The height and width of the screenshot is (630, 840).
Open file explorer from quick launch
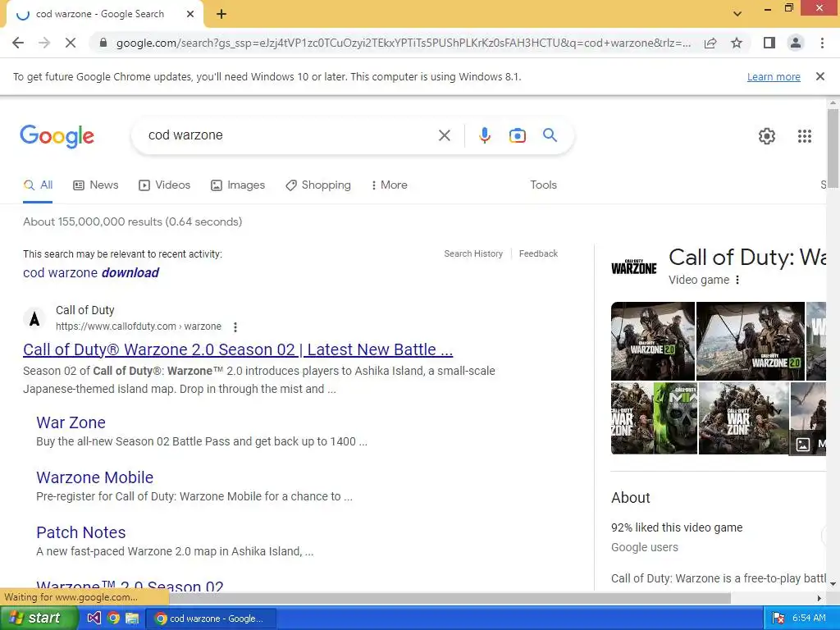(132, 619)
